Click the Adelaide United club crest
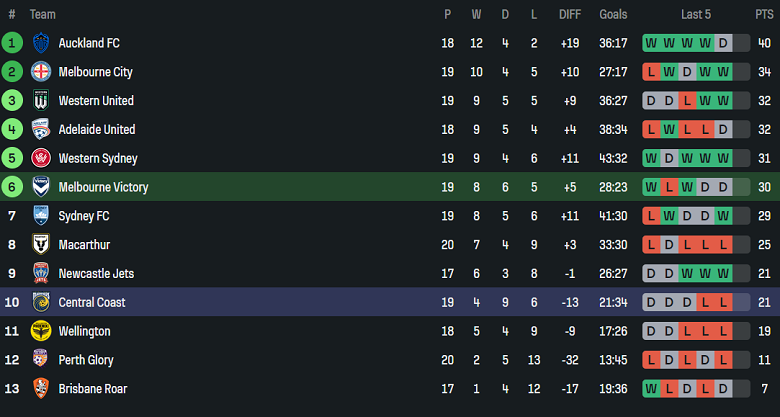 [41, 129]
